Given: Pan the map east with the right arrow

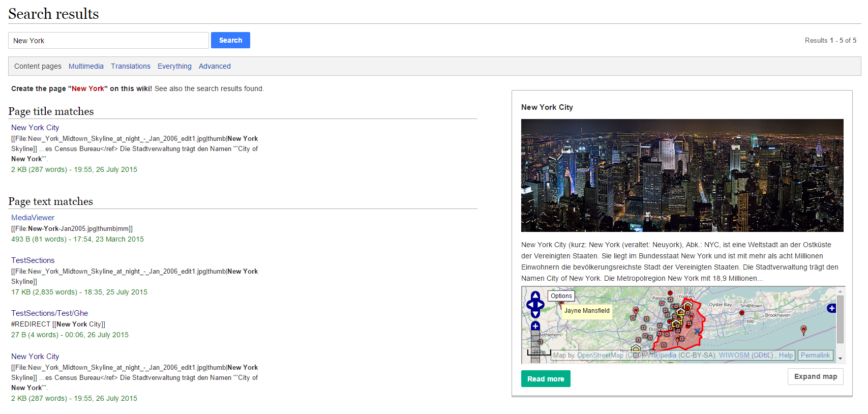Looking at the screenshot, I should [541, 305].
